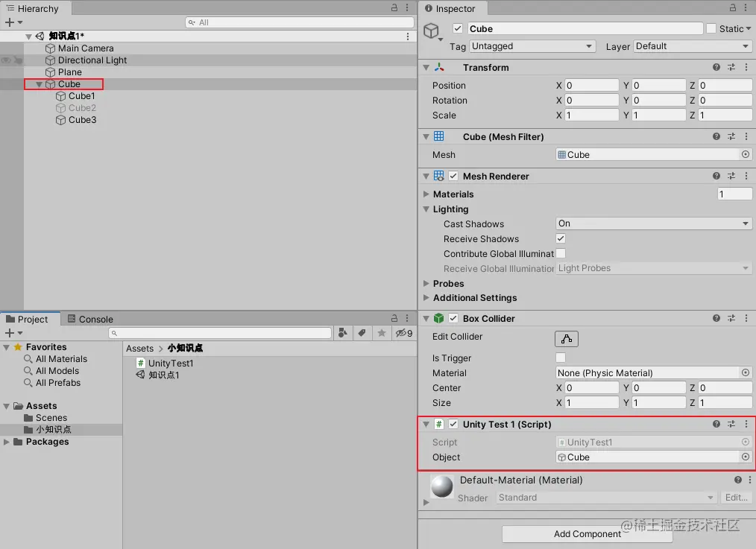Toggle Box Collider enabled checkbox
Viewport: 756px width, 549px height.
453,318
